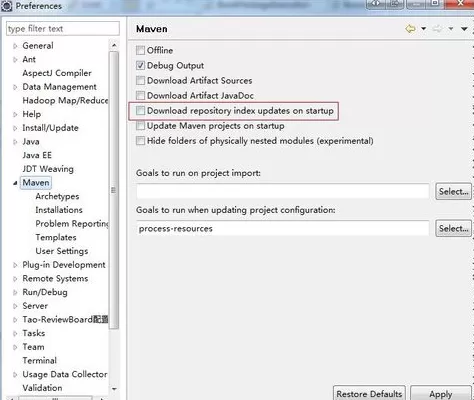Open User Settings under Maven
This screenshot has height=400, width=474.
[x=62, y=251]
